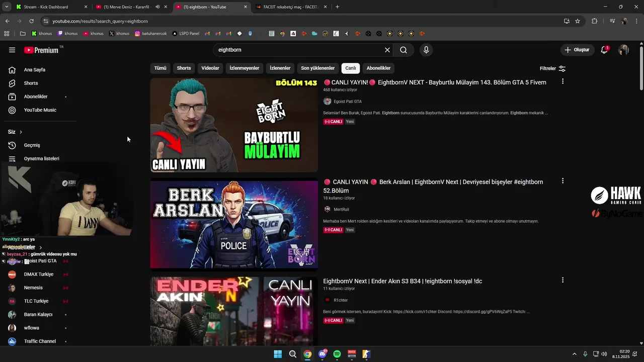The height and width of the screenshot is (362, 644).
Task: Open the Ender Akın S3 B34 video title
Action: coord(403,281)
